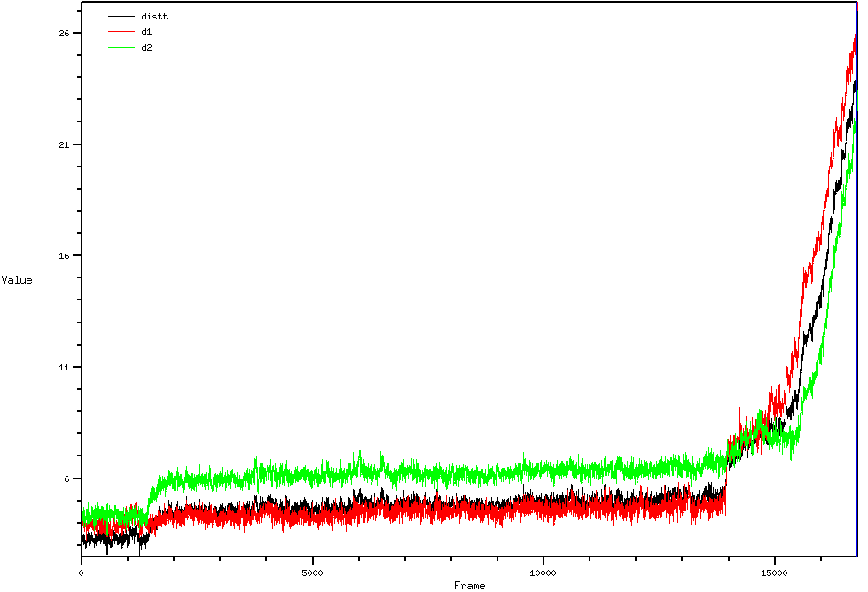The width and height of the screenshot is (868, 592).
Task: Click the x-axis tick label 10000
Action: (x=543, y=573)
